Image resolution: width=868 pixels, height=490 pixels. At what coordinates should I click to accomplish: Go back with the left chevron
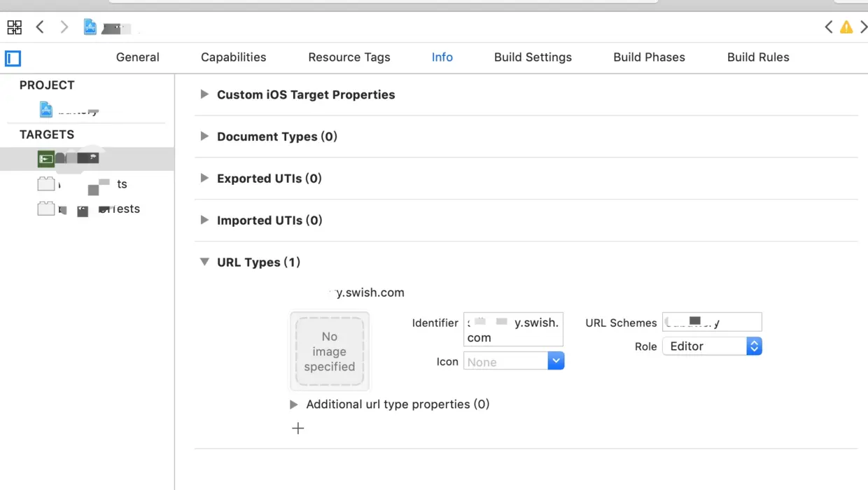pos(40,27)
